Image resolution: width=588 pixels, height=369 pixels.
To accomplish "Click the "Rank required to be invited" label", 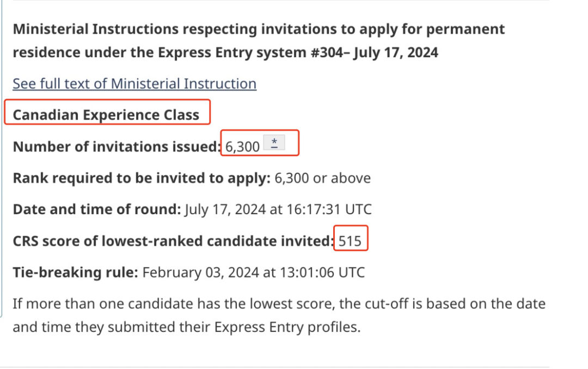I will tap(142, 178).
